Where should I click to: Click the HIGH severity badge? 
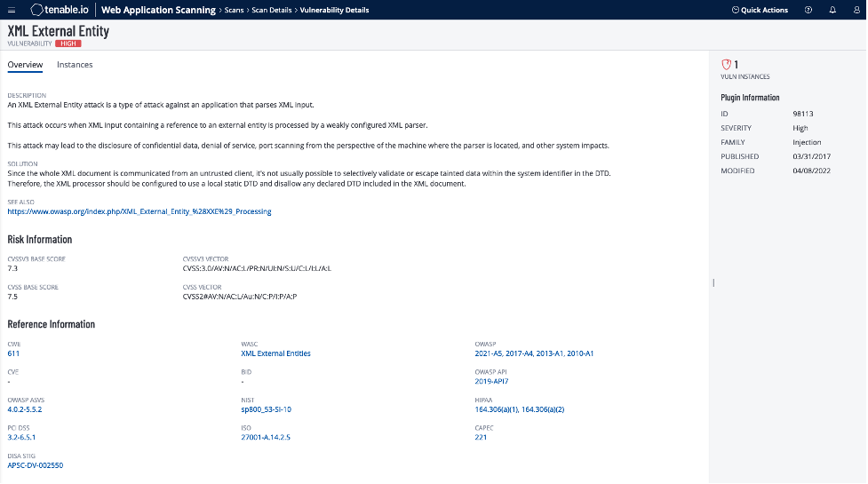point(68,44)
